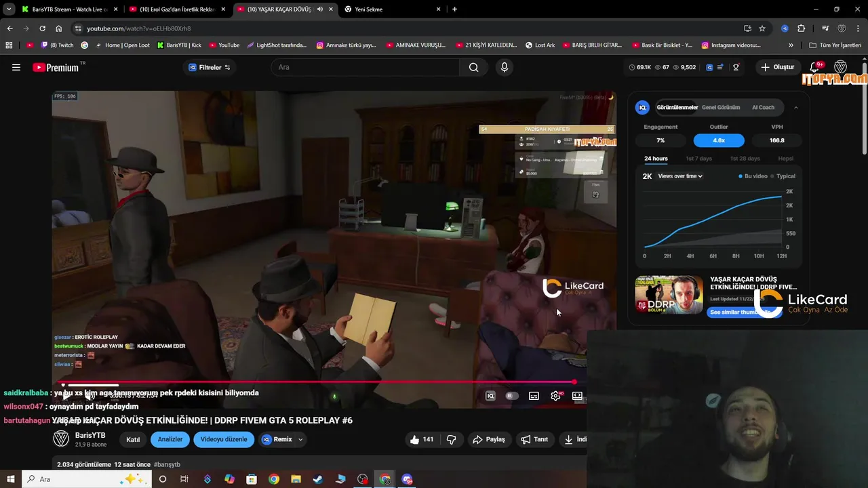Open the vidIQ list icon beside the IQ logo
The height and width of the screenshot is (488, 868).
click(720, 67)
